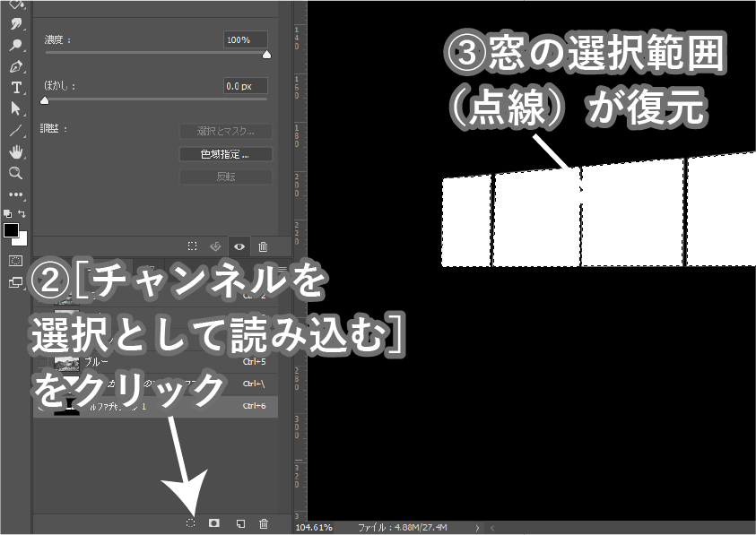This screenshot has height=535, width=756.
Task: Save selection as channel
Action: (x=214, y=523)
